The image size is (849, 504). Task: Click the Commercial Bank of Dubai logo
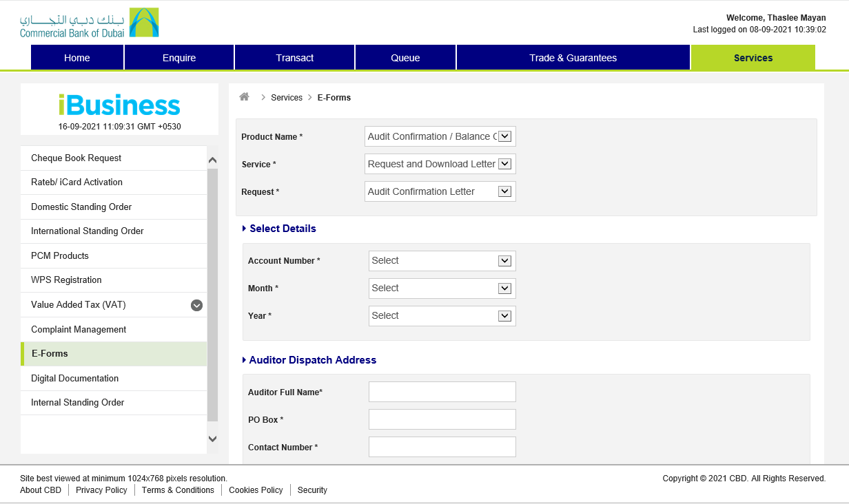tap(90, 23)
